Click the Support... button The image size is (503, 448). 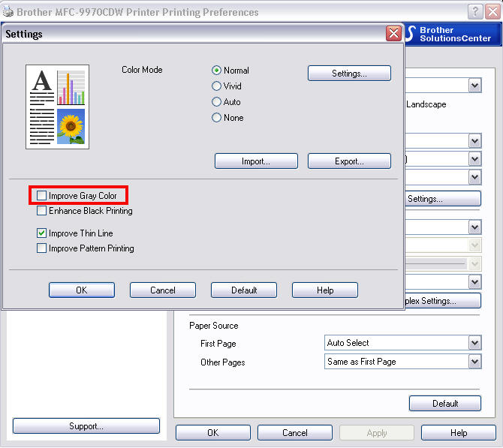tap(86, 426)
